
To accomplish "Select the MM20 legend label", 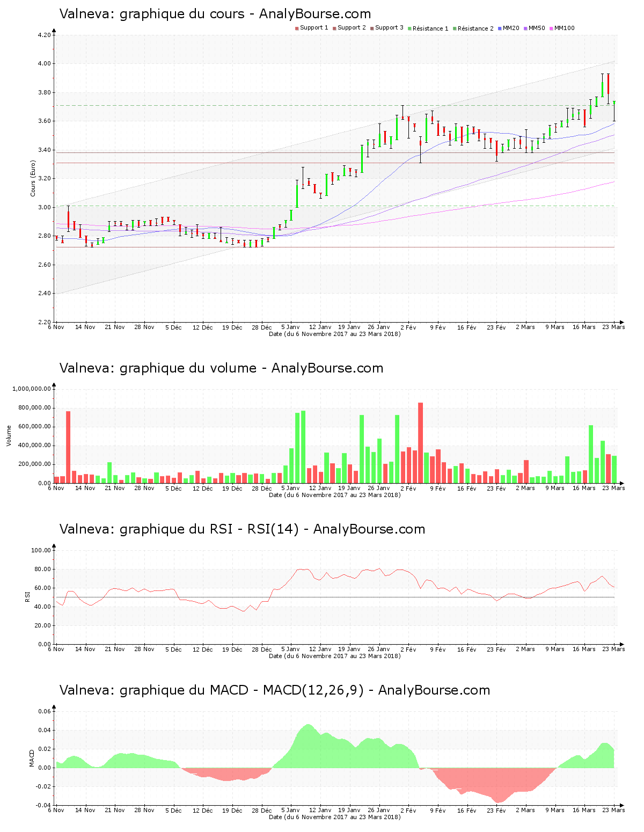I will (511, 28).
